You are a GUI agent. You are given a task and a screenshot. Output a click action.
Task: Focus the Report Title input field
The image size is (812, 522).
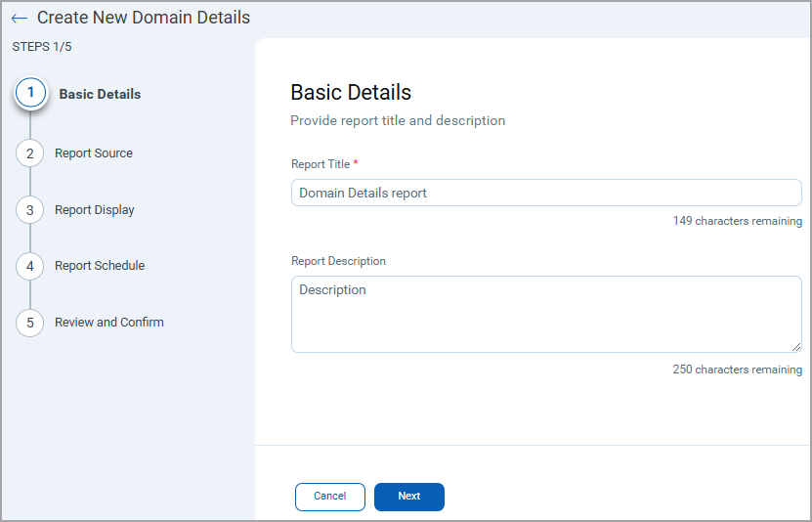(x=546, y=193)
